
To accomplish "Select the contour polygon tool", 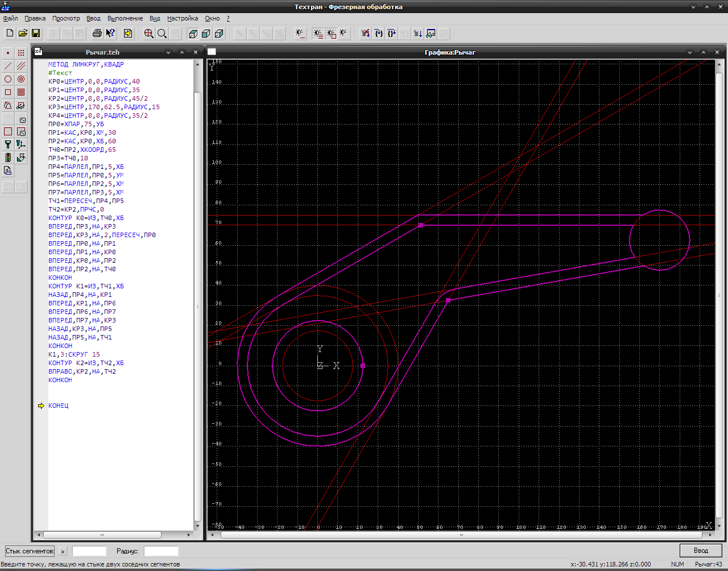I will [8, 105].
